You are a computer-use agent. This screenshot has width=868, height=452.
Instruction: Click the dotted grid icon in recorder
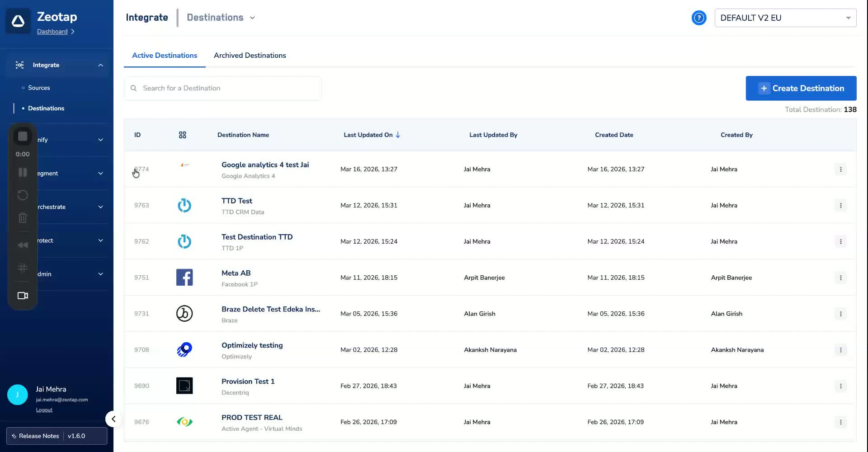23,268
